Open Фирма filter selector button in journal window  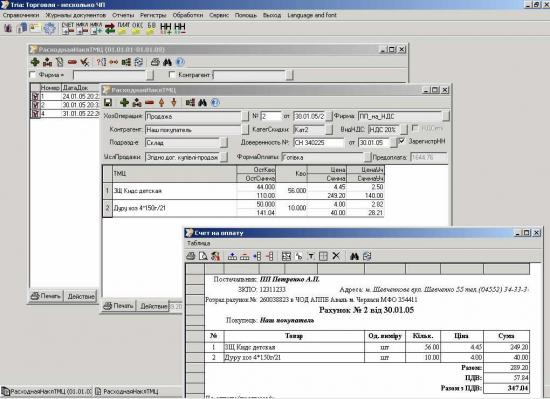click(x=150, y=75)
